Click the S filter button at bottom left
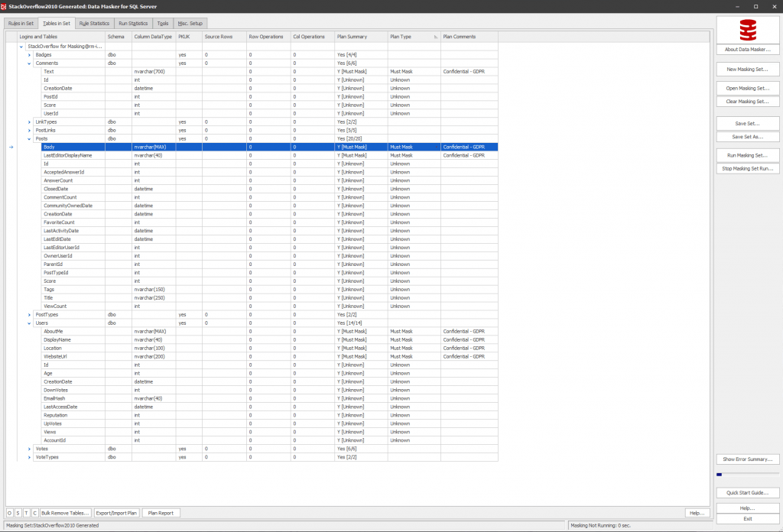The width and height of the screenshot is (783, 532). [18, 513]
